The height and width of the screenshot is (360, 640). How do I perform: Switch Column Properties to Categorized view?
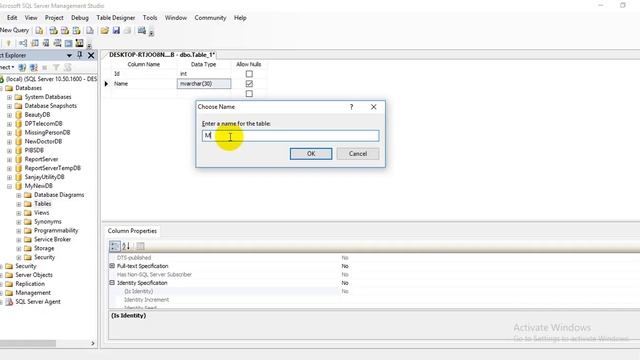click(115, 246)
